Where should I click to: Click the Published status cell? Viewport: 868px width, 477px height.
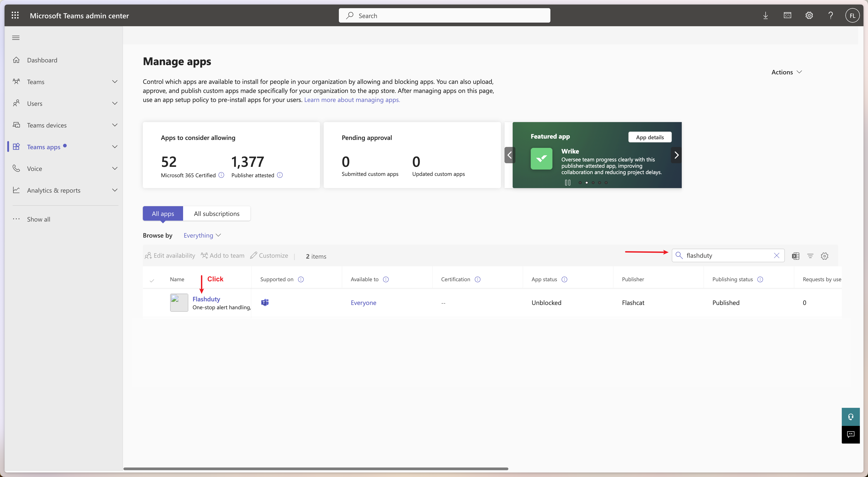click(x=726, y=303)
